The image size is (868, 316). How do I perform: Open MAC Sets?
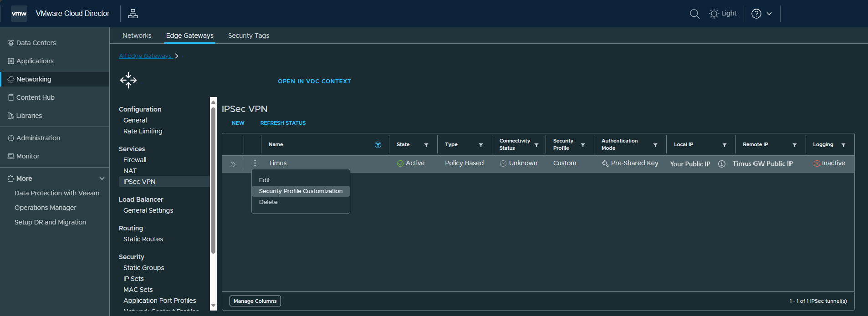(x=138, y=290)
